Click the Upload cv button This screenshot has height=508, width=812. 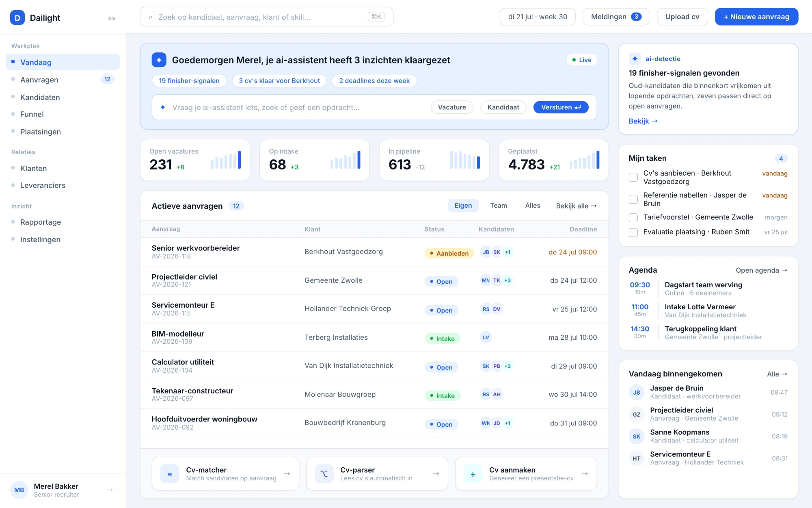[x=682, y=17]
